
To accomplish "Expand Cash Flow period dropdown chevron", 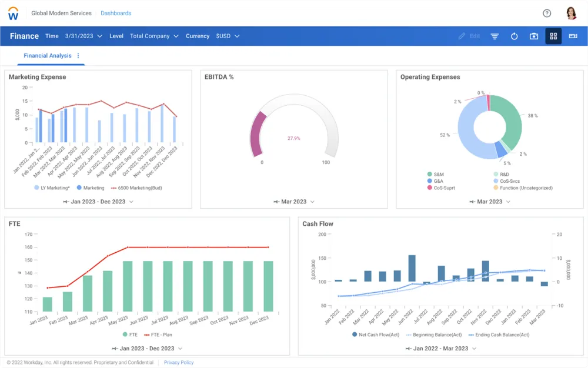I will click(474, 349).
